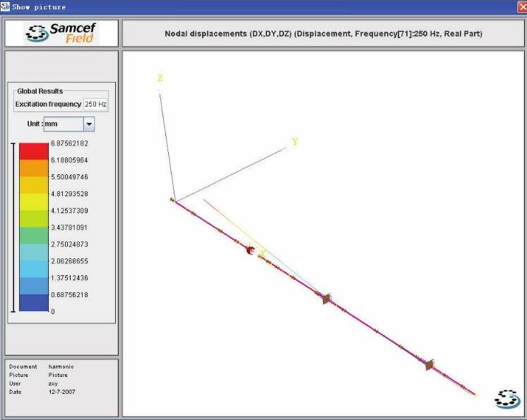The height and width of the screenshot is (420, 527).
Task: Click the yellow Z axis label
Action: [x=160, y=78]
